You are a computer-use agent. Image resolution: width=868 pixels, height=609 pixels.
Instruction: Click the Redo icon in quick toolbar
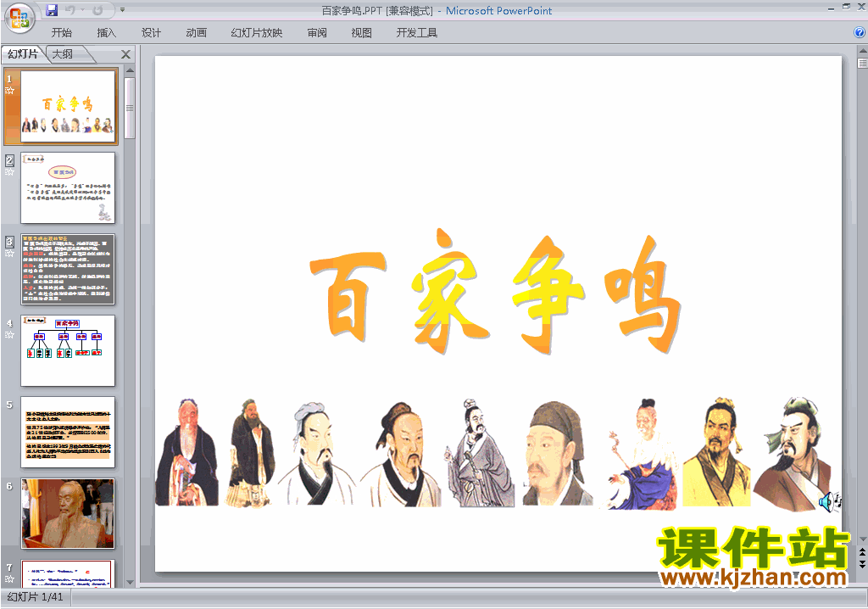click(x=98, y=10)
